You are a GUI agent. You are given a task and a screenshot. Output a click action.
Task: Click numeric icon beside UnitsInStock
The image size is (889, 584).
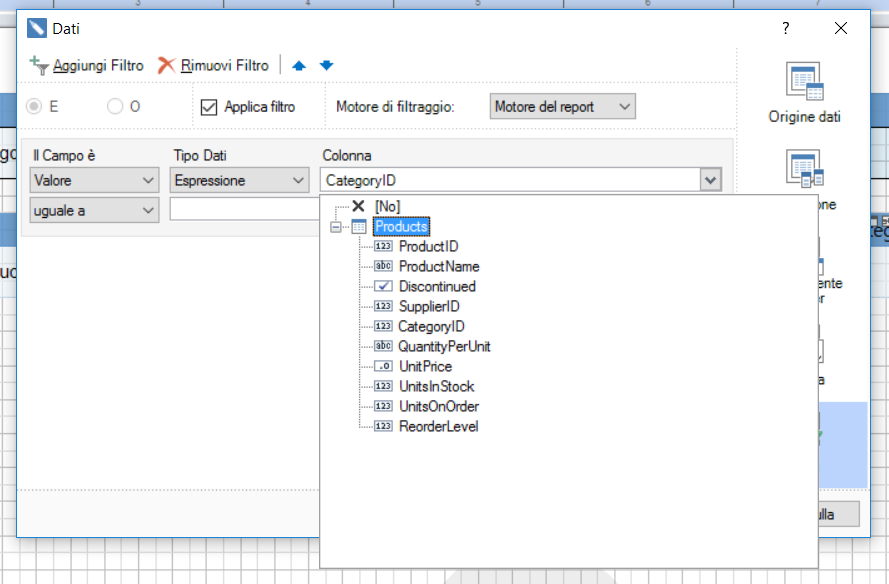pos(383,386)
